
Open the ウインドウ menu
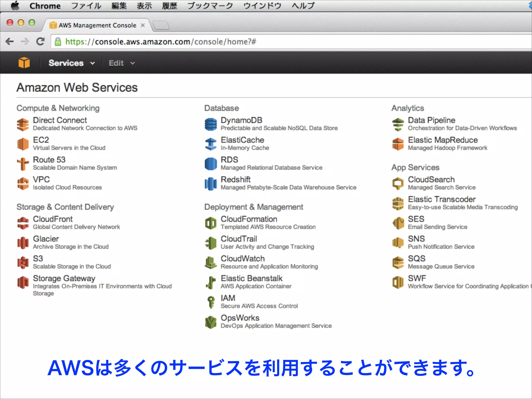262,6
